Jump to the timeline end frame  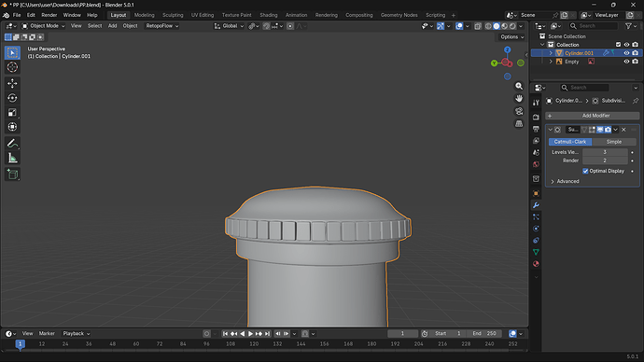point(267,334)
